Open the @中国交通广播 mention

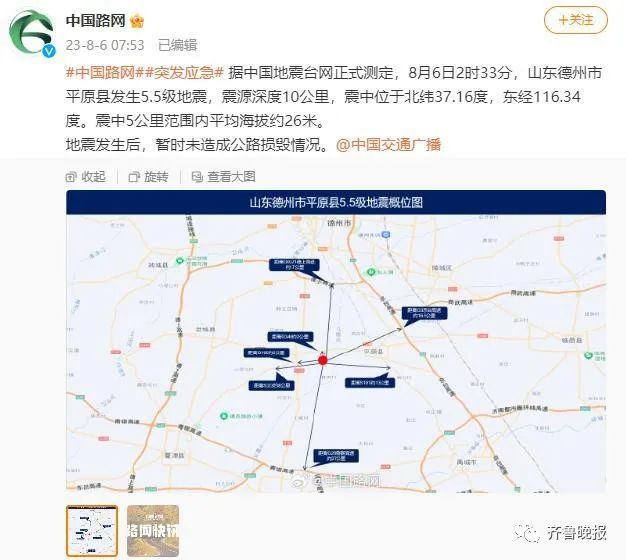pos(388,144)
